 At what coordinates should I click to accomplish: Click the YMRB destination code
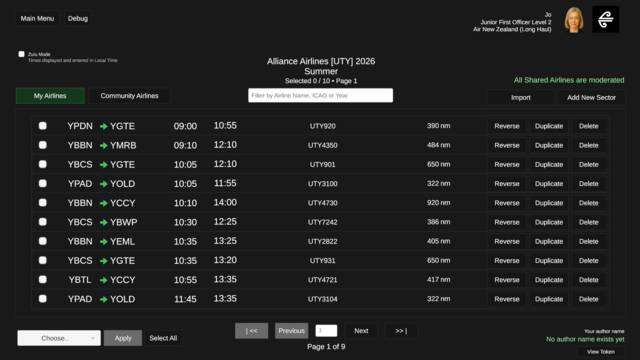coord(123,146)
